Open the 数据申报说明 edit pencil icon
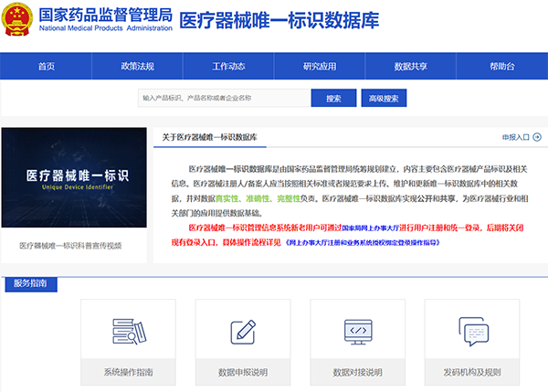This screenshot has height=392, width=548. point(243,332)
